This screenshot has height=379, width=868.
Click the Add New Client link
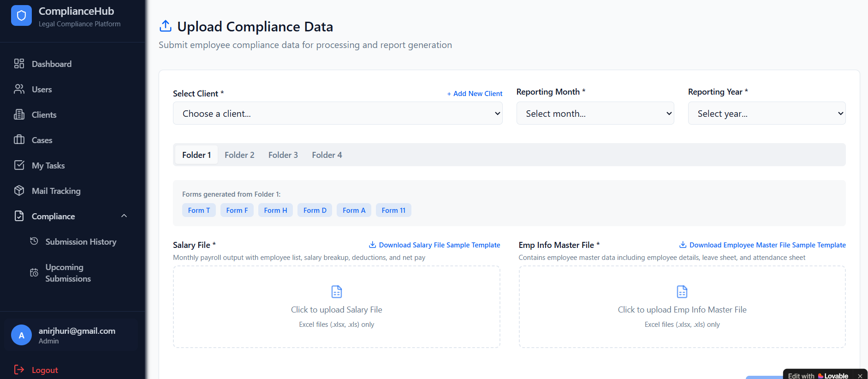pyautogui.click(x=475, y=93)
